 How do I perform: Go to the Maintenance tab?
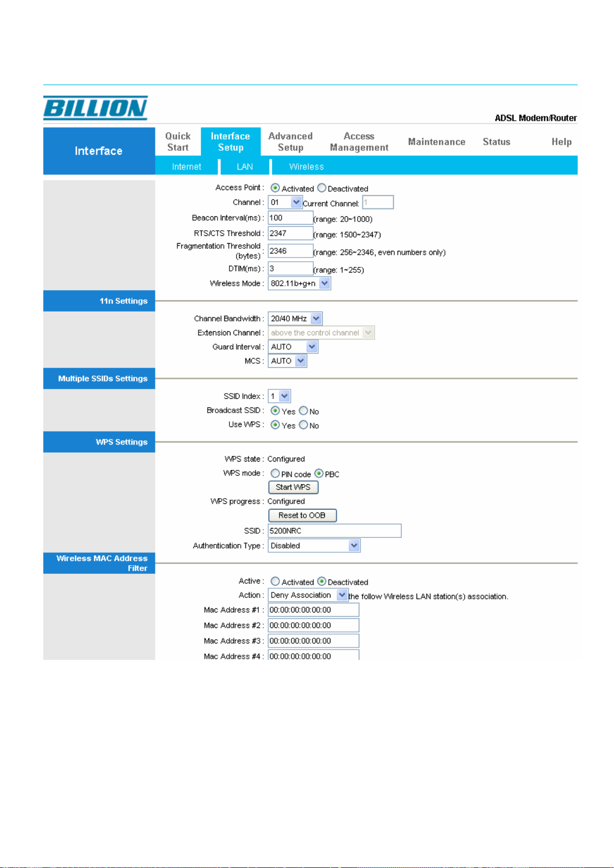pyautogui.click(x=437, y=142)
